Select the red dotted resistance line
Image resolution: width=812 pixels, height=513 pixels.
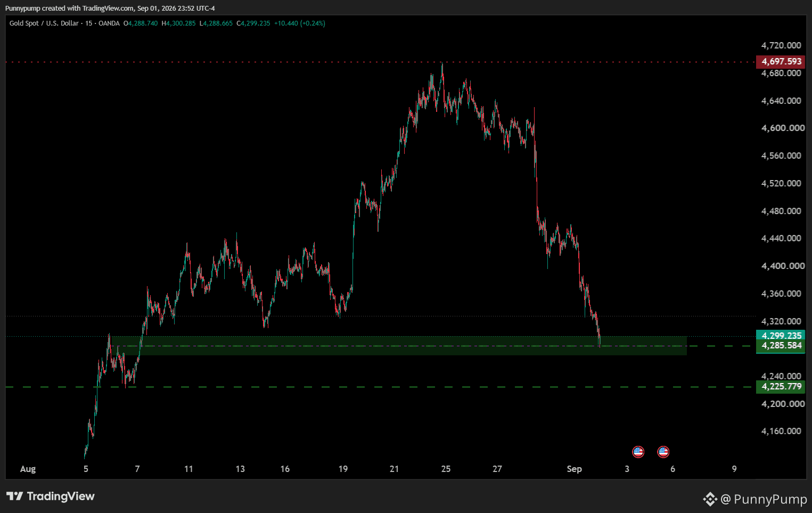[380, 62]
